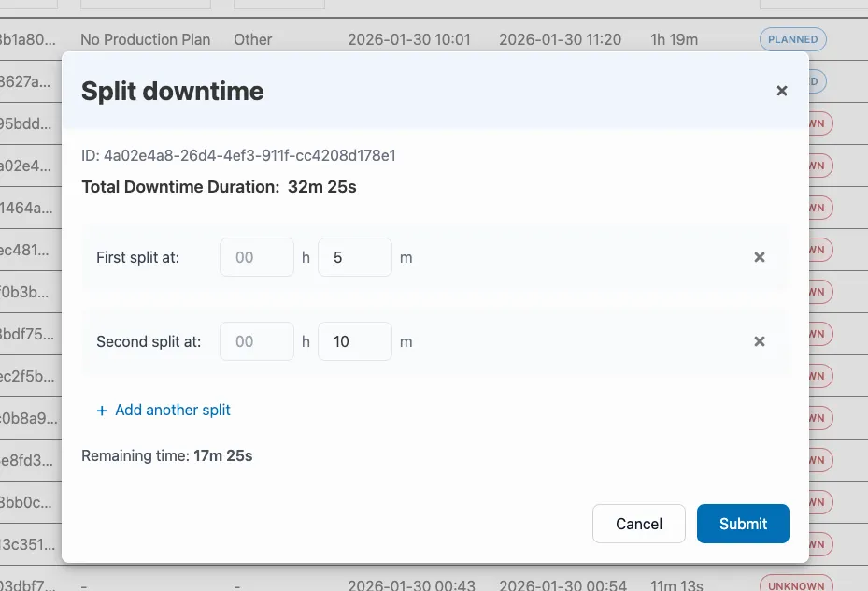
Task: Delete the Second split row
Action: pyautogui.click(x=760, y=341)
